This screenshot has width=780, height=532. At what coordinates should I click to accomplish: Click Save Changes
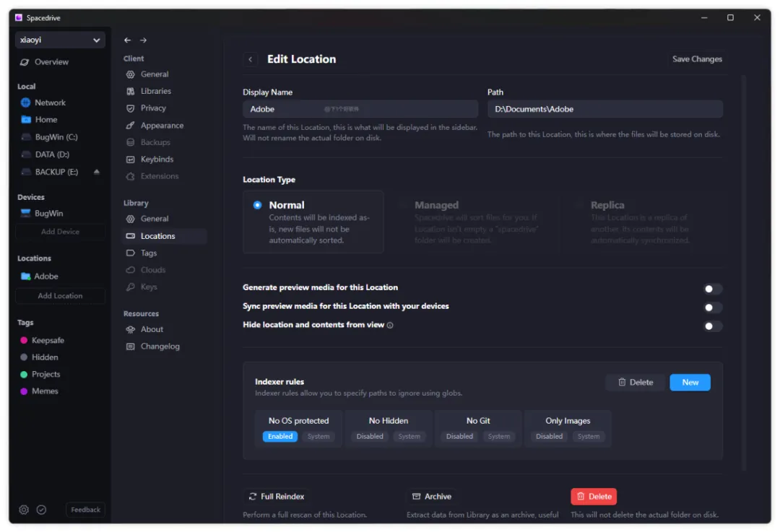[697, 59]
